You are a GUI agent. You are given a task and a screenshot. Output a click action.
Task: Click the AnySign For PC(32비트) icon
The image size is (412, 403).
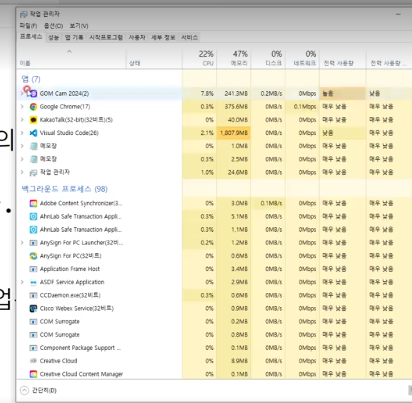33,256
